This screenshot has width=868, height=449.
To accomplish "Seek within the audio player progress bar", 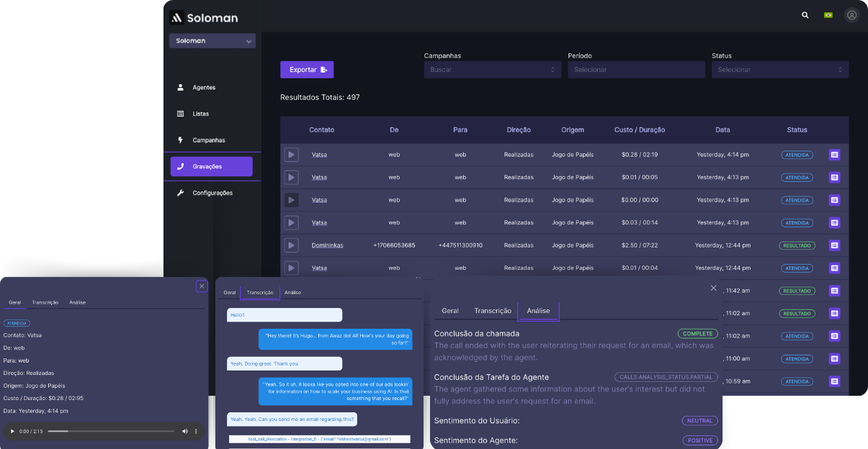I will click(108, 431).
